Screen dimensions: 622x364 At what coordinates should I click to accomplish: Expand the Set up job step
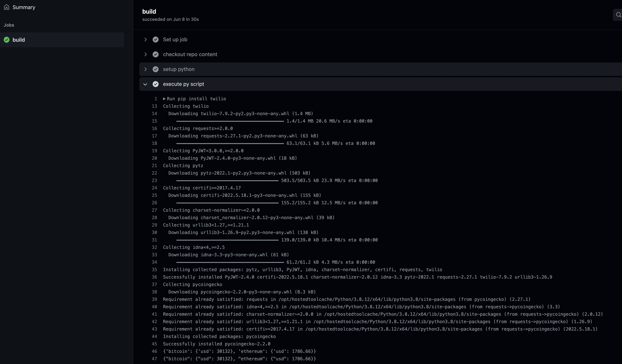[145, 39]
